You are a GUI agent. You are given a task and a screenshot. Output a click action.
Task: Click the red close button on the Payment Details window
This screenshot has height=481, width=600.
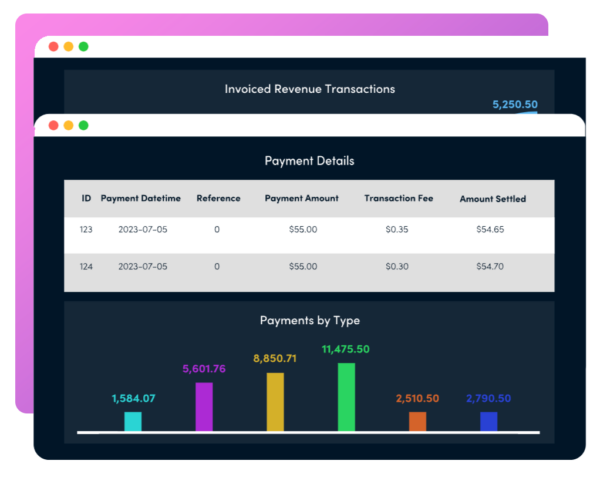pos(53,125)
